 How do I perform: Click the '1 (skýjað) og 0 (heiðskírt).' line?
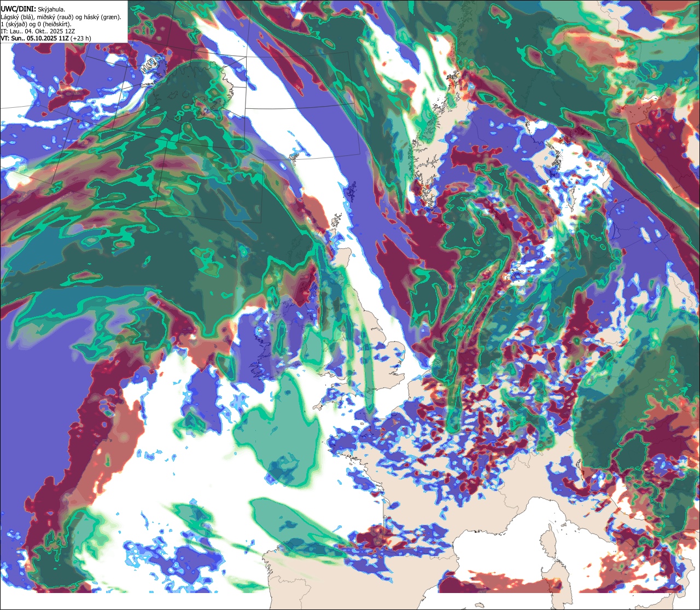(x=36, y=24)
